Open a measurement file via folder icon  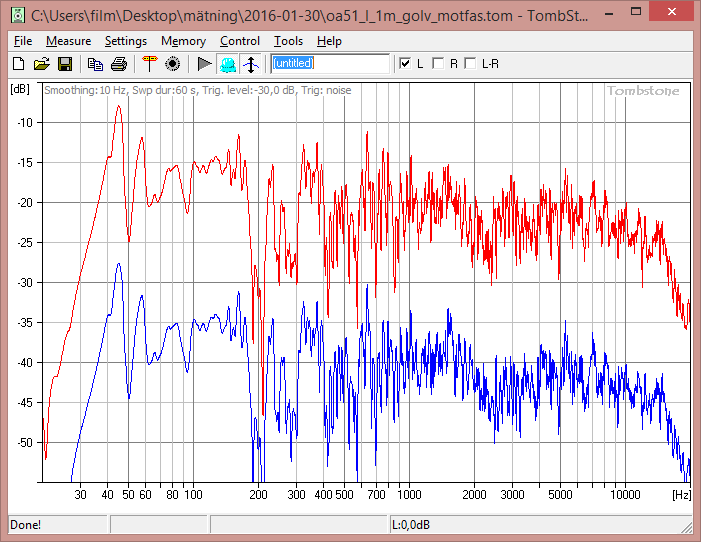click(41, 64)
